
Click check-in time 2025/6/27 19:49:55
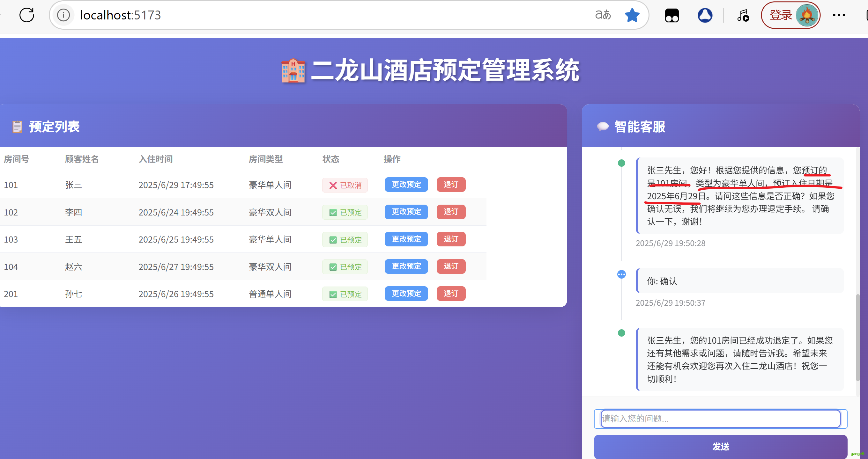pyautogui.click(x=176, y=267)
